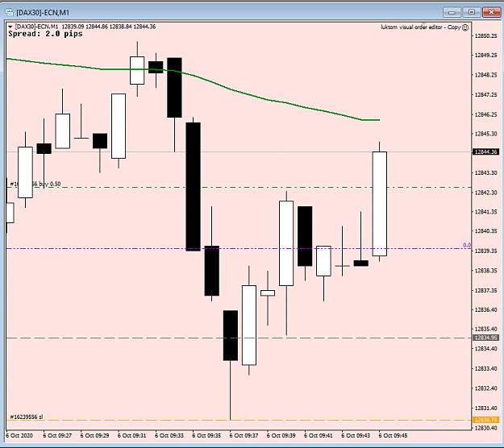Select the buy 0.50 order entry line label
This screenshot has height=448, width=504.
(35, 184)
